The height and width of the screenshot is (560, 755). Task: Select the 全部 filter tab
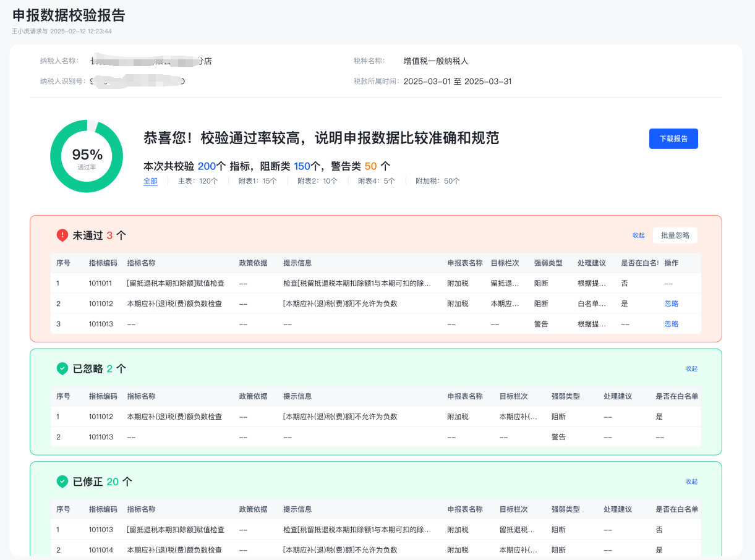[x=150, y=181]
